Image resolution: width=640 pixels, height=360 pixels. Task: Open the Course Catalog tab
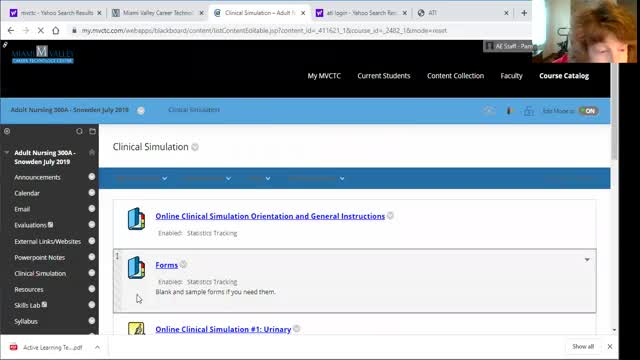pyautogui.click(x=564, y=76)
